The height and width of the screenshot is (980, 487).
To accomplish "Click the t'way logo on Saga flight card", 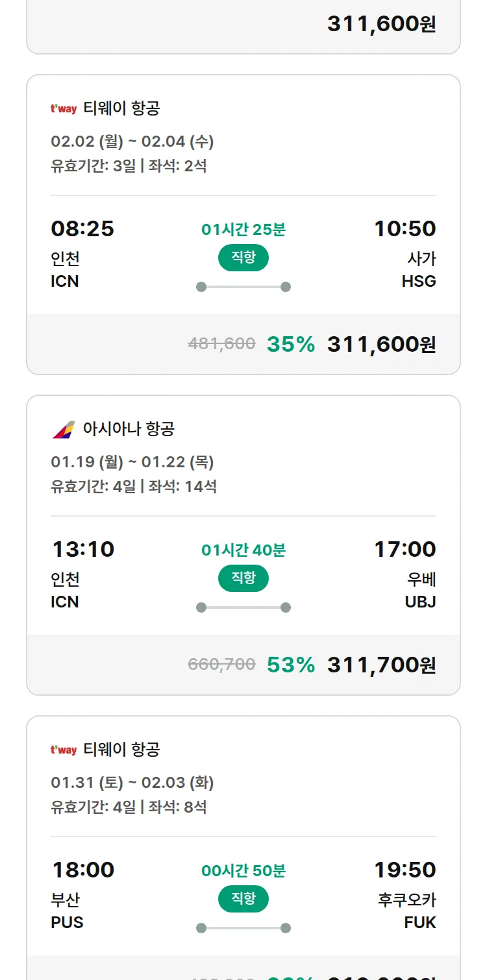I will (64, 108).
